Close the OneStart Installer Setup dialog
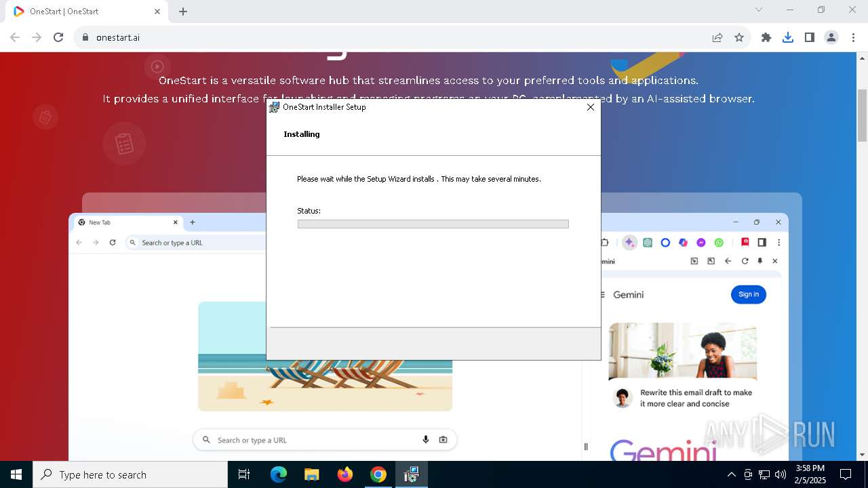 [591, 107]
